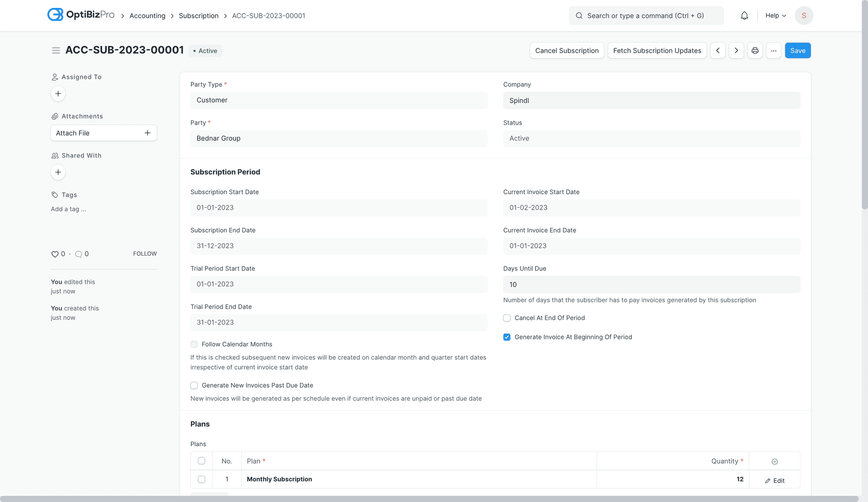
Task: Navigate to Accounting breadcrumb
Action: coord(147,15)
